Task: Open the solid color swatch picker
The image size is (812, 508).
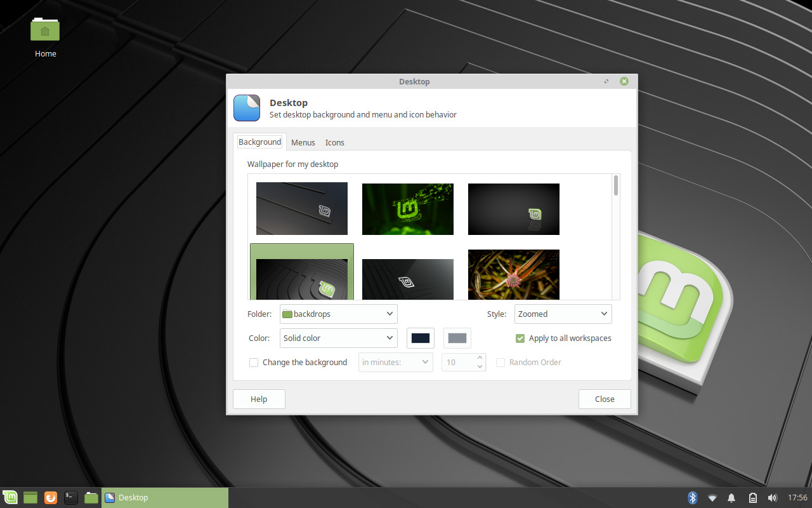Action: (420, 338)
